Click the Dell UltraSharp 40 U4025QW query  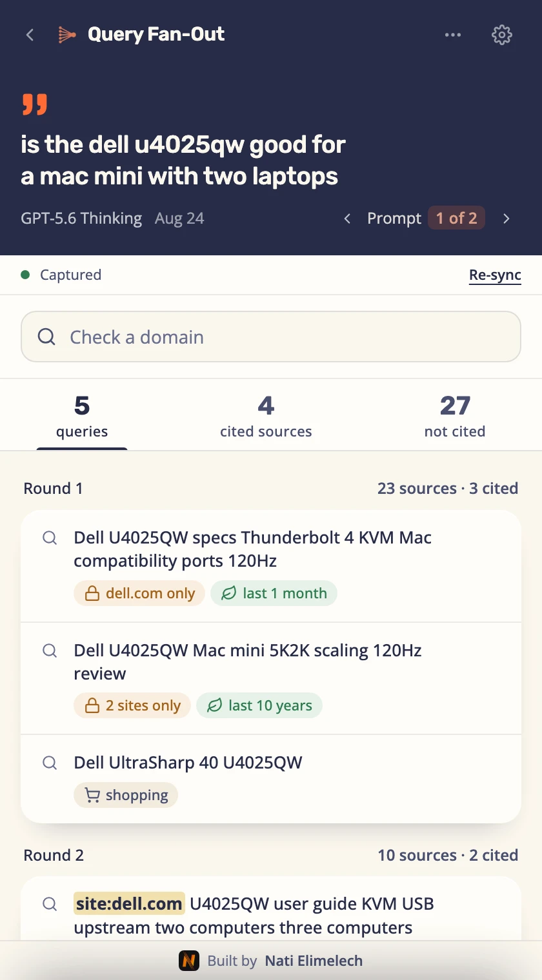188,763
